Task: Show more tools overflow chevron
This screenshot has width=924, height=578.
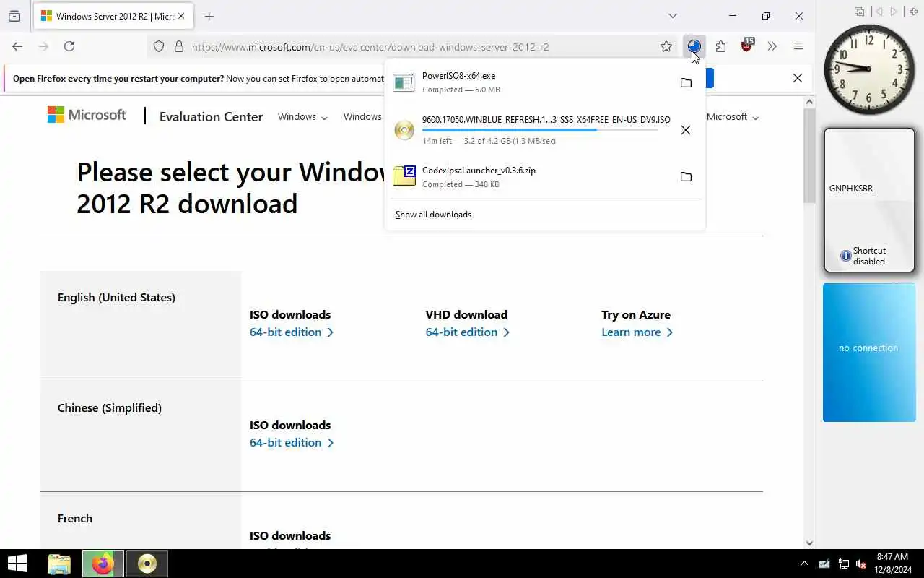Action: pos(772,46)
